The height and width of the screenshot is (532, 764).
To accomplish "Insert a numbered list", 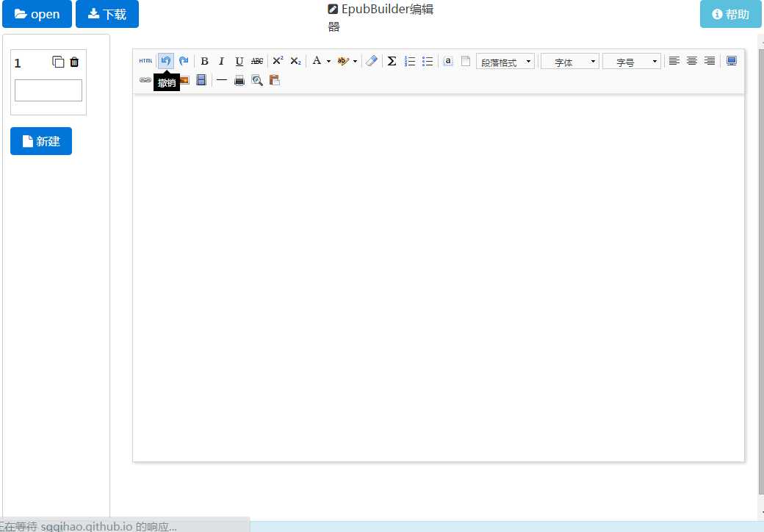I will pos(410,61).
